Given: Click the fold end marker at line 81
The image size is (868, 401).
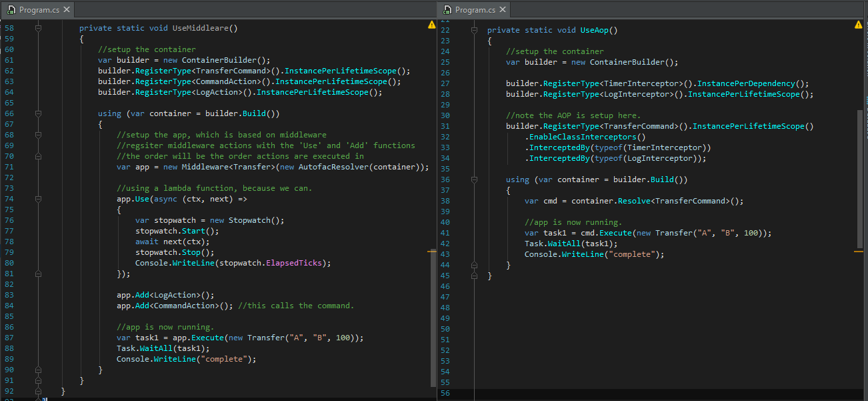Looking at the screenshot, I should coord(38,274).
